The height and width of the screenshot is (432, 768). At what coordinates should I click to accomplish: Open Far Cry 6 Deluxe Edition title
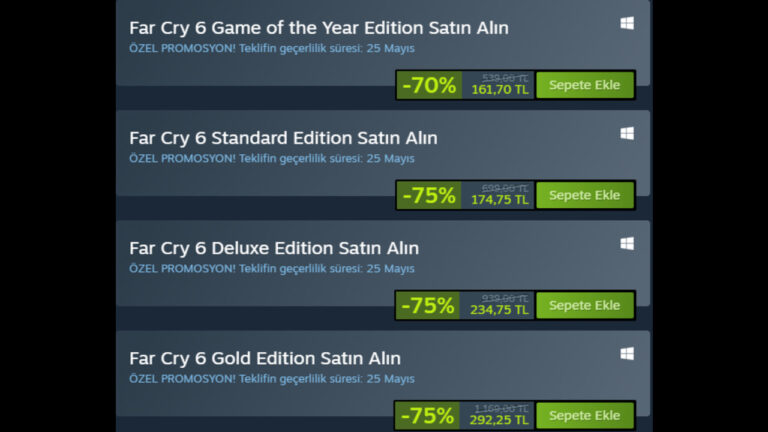coord(274,248)
